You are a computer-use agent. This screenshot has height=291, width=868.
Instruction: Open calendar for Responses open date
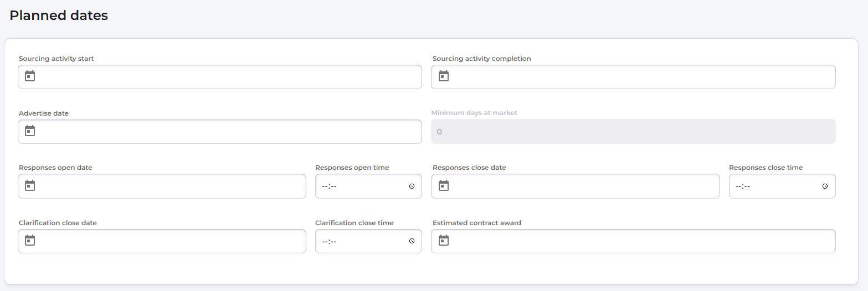point(30,186)
